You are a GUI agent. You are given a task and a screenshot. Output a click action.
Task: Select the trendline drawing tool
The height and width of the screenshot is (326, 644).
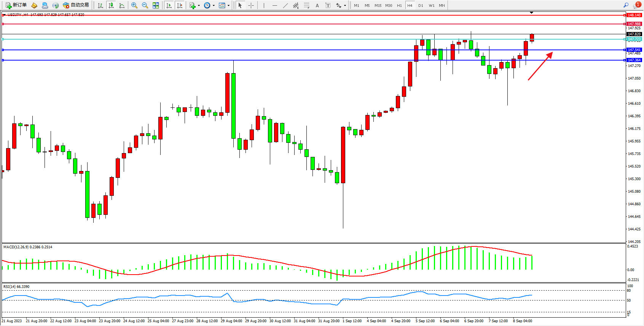(285, 5)
